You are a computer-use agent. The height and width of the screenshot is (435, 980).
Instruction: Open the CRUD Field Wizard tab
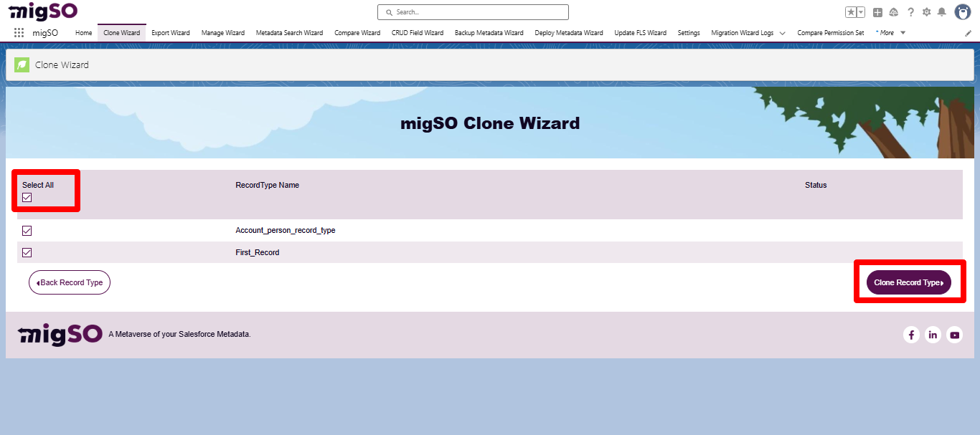[x=418, y=33]
